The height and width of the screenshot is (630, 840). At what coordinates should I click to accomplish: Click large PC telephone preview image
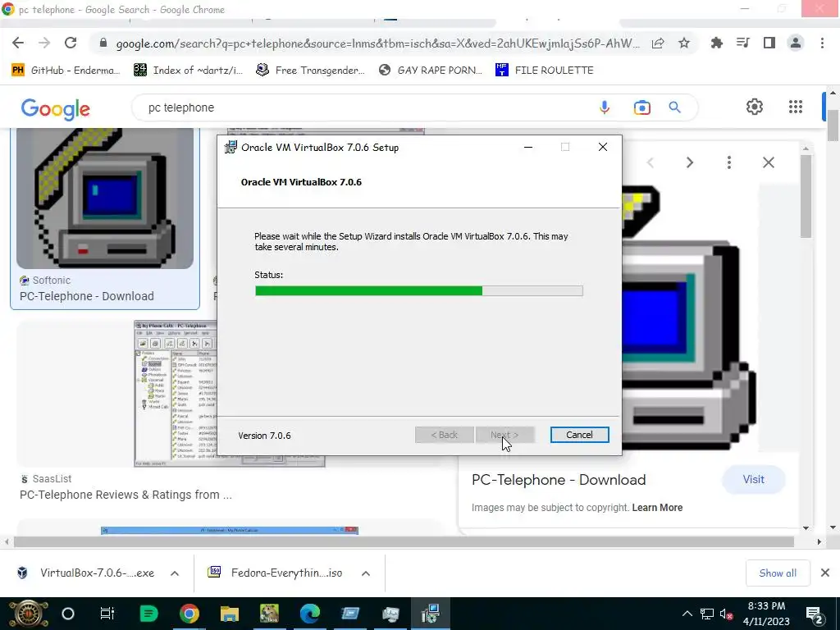691,319
